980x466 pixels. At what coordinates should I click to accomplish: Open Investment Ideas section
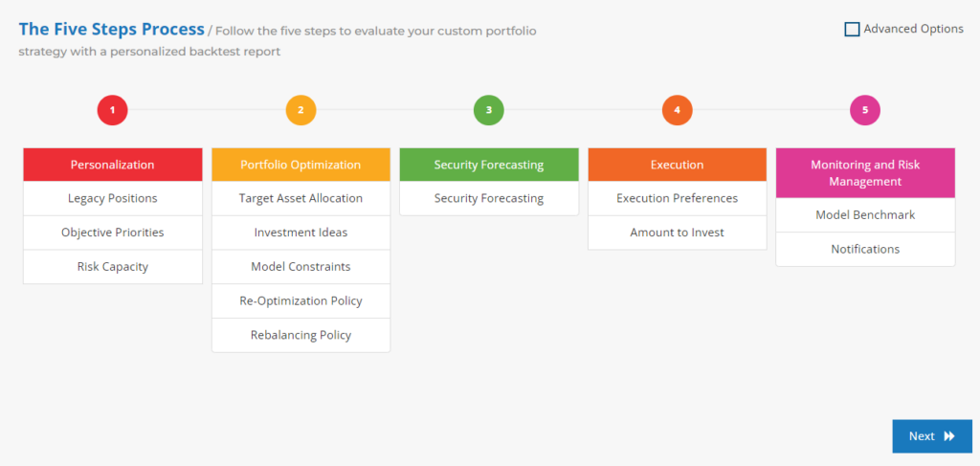click(x=301, y=233)
